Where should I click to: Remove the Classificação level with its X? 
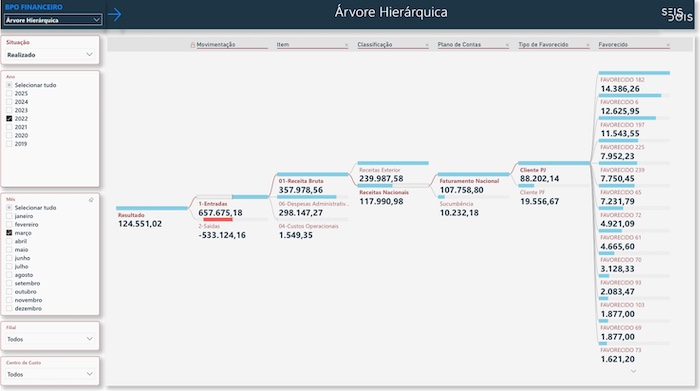click(427, 45)
